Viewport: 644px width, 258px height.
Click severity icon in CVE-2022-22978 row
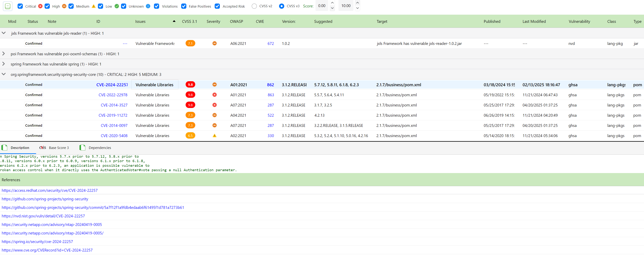214,95
